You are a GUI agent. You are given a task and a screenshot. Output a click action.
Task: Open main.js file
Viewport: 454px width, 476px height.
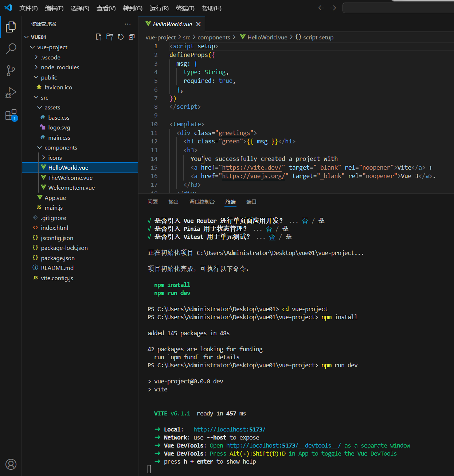(x=80, y=208)
